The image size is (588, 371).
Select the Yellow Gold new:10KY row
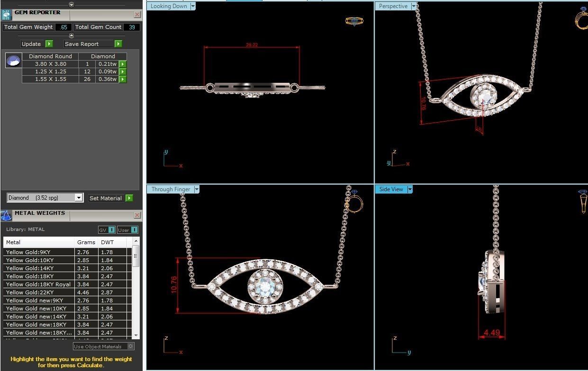point(68,309)
